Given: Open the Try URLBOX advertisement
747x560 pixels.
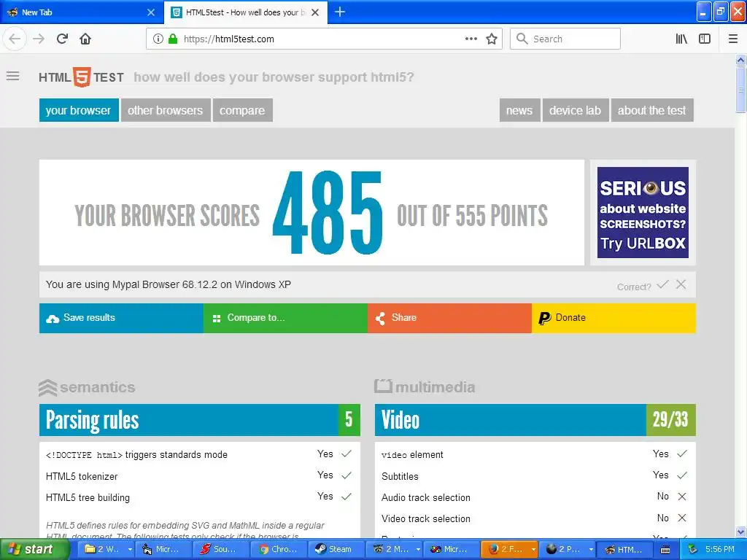Looking at the screenshot, I should pyautogui.click(x=643, y=212).
